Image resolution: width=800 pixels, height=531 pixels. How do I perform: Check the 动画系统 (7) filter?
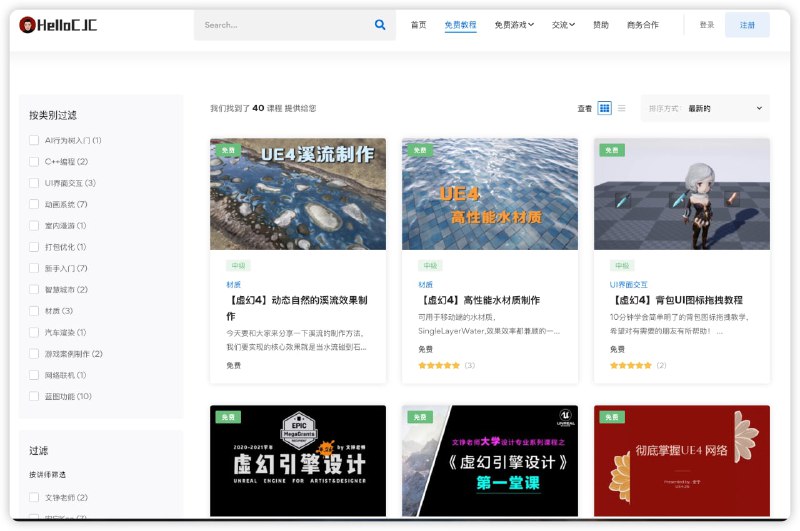[x=34, y=204]
